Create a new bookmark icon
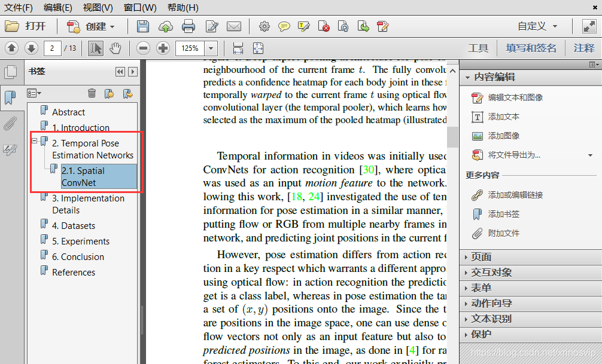 click(x=110, y=93)
